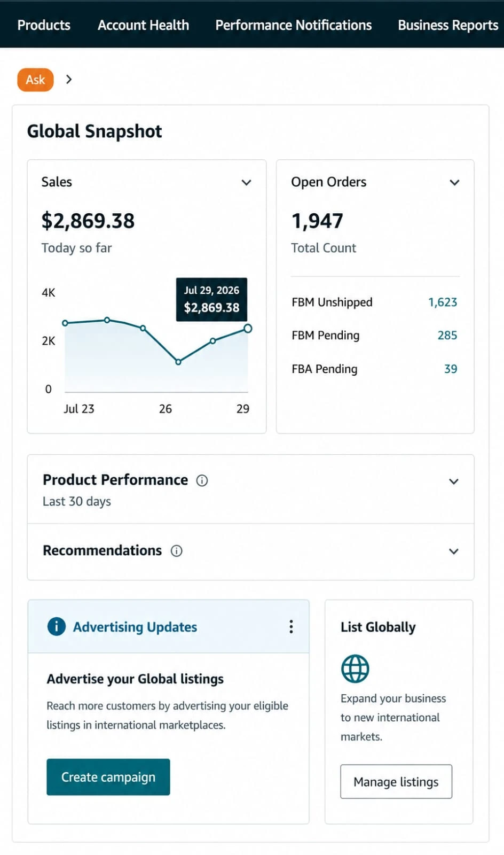The height and width of the screenshot is (855, 504).
Task: Expand the arrow next to Ask
Action: (x=68, y=79)
